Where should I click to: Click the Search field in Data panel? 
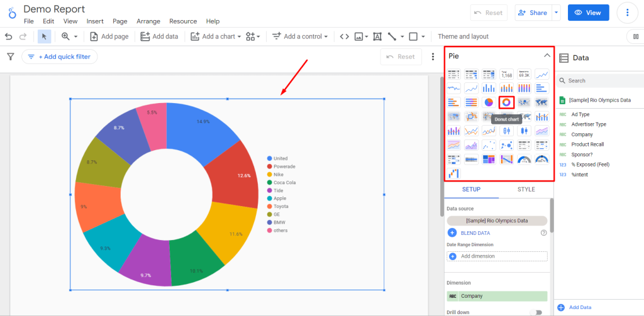[599, 80]
